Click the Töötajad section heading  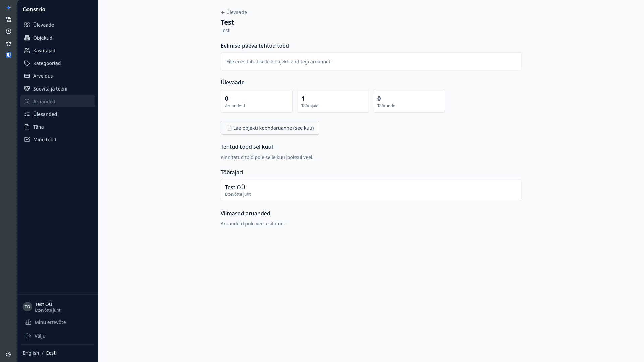click(232, 172)
